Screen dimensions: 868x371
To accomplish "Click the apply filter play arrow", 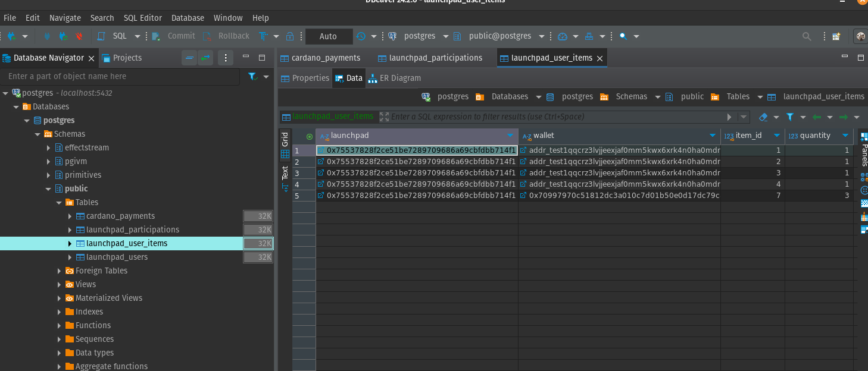I will pos(729,117).
